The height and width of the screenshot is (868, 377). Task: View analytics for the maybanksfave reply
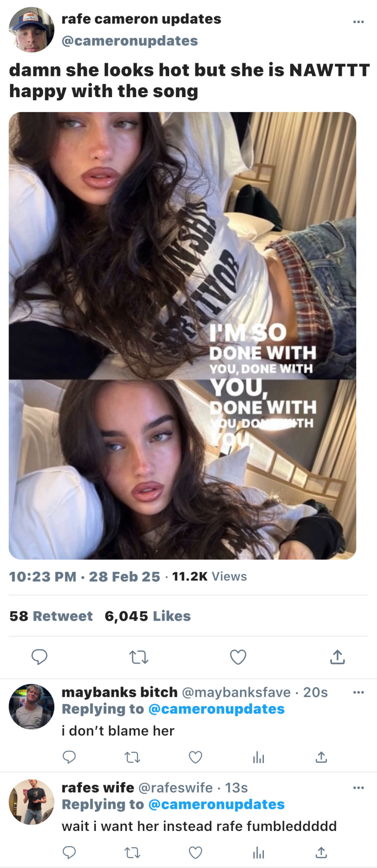tap(258, 757)
